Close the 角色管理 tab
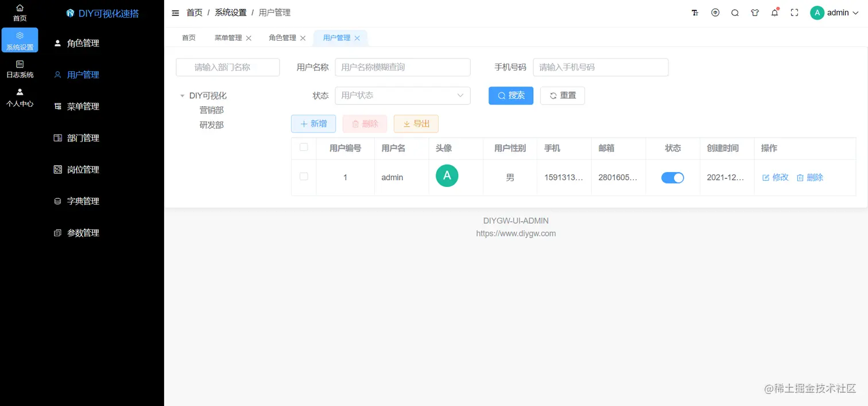The width and height of the screenshot is (868, 406). pos(303,38)
